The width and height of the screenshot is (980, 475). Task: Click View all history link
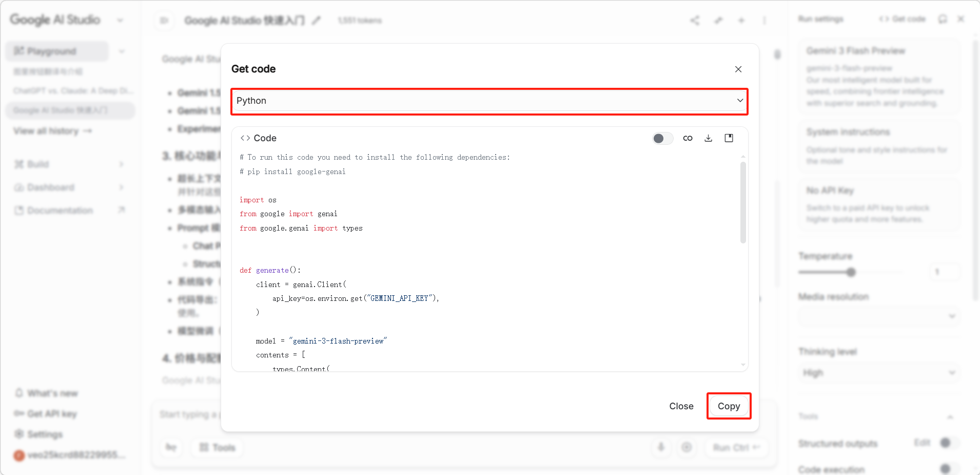click(x=53, y=131)
